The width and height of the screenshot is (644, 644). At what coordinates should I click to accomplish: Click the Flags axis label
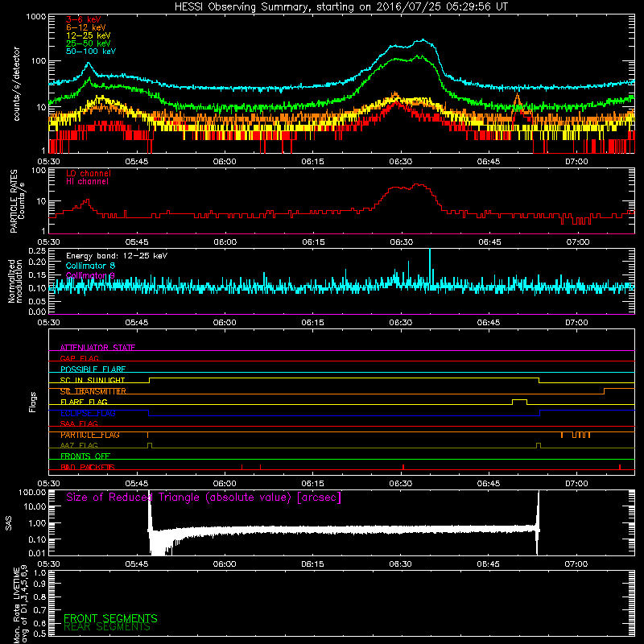(33, 402)
